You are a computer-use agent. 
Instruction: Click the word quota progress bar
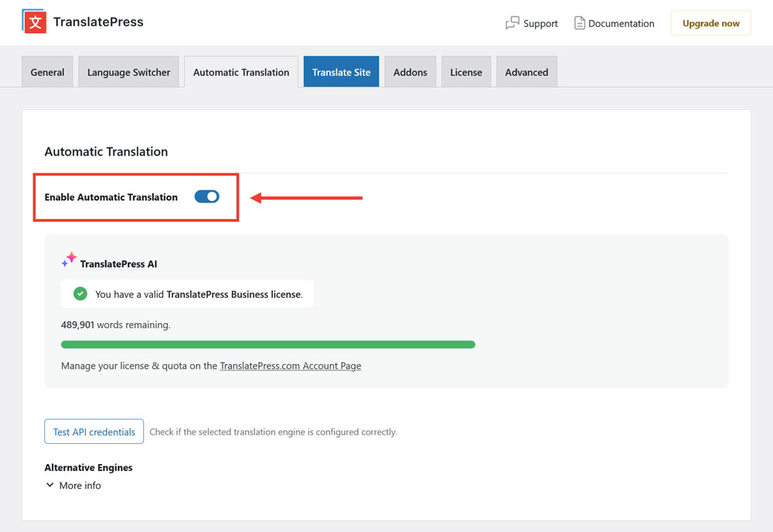[268, 344]
